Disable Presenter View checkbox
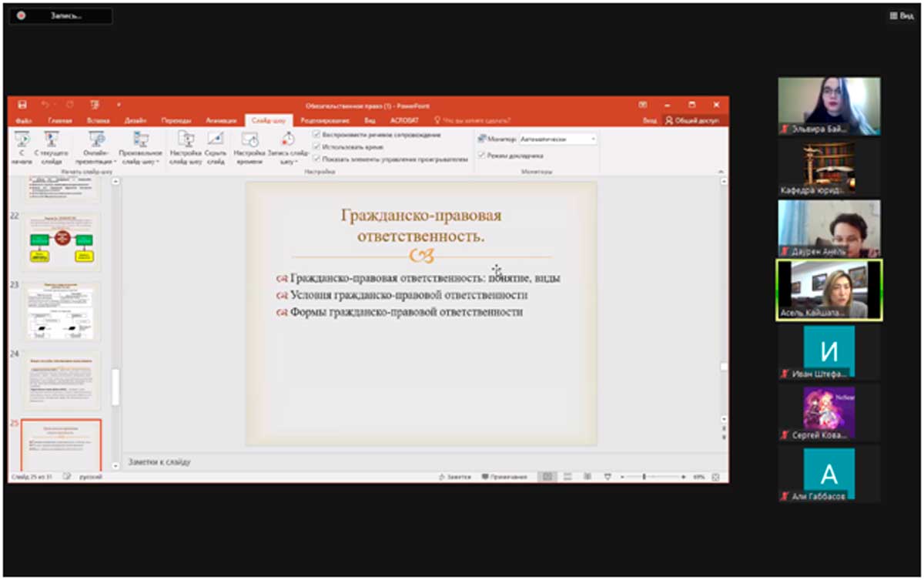The height and width of the screenshot is (580, 924). pos(481,156)
